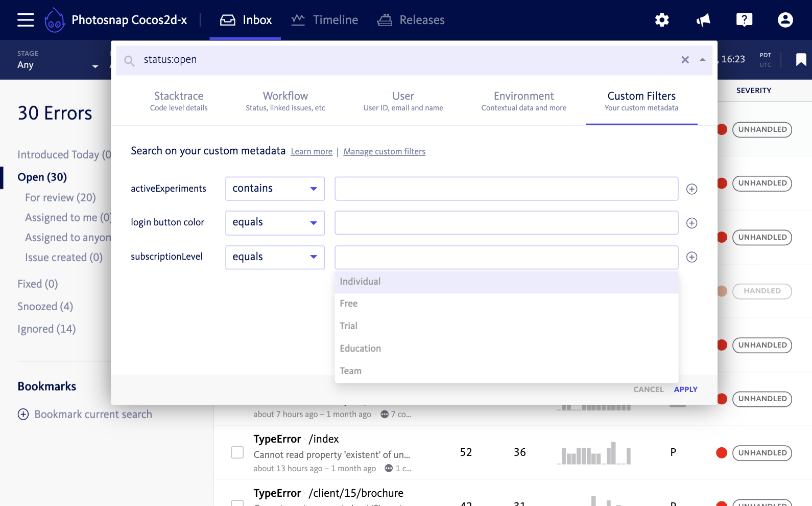Filter by 'Ignored (14)'

pyautogui.click(x=46, y=329)
